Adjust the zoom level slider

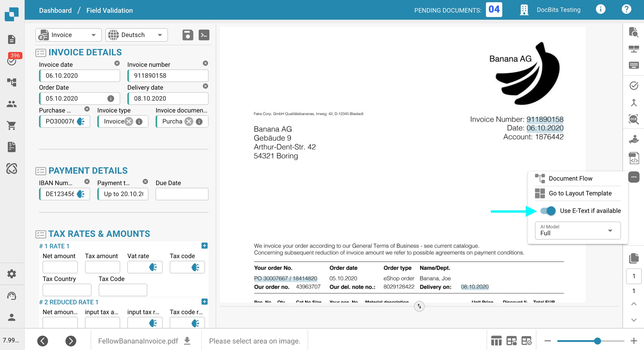pyautogui.click(x=597, y=341)
